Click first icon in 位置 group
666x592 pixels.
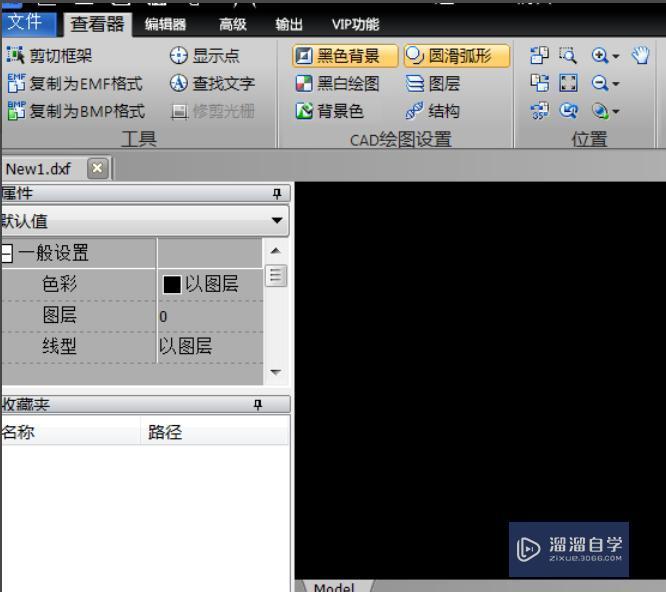pyautogui.click(x=539, y=55)
